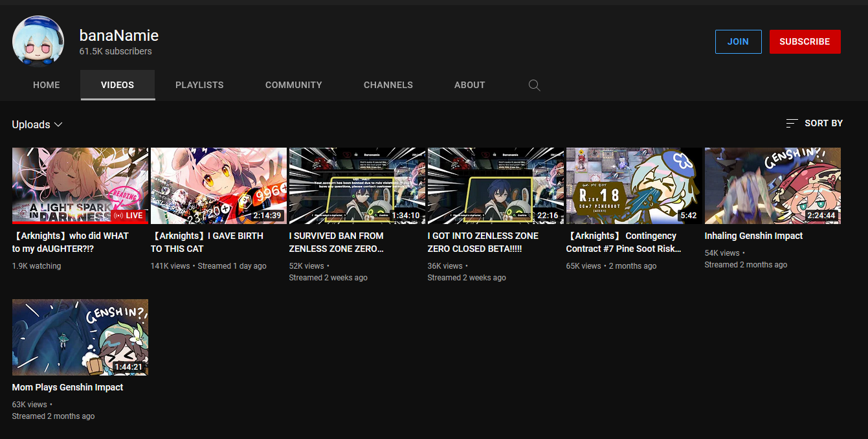
Task: Switch to the HOME tab
Action: click(47, 85)
